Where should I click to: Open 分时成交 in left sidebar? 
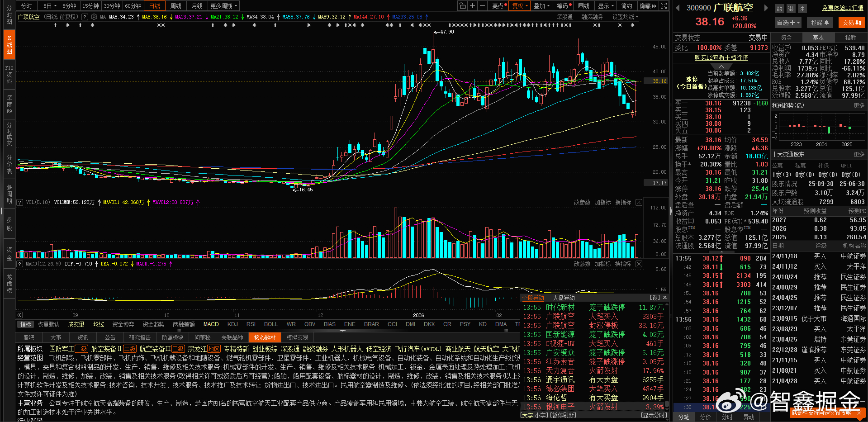pos(9,134)
